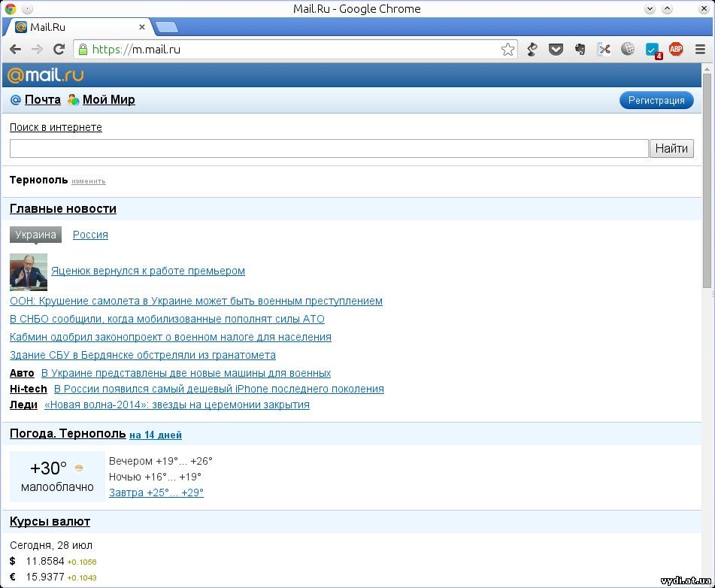Viewport: 715px width, 588px height.
Task: Open a new browser tab
Action: point(167,27)
